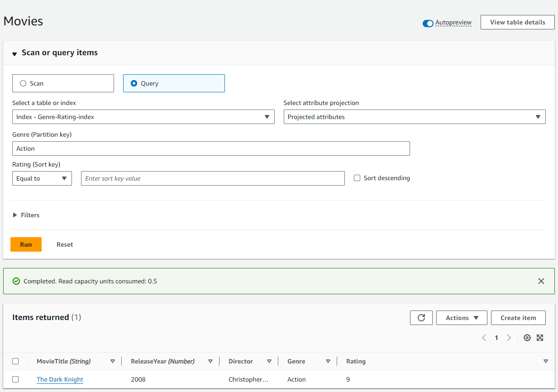Sort by Director column arrow
558x392 pixels.
[269, 361]
